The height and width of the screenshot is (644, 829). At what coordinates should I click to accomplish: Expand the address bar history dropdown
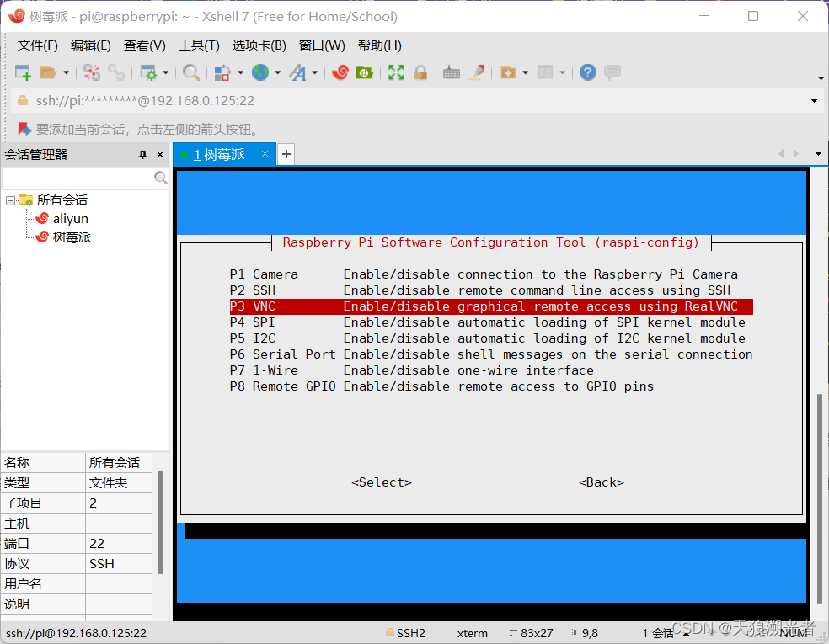[x=814, y=101]
